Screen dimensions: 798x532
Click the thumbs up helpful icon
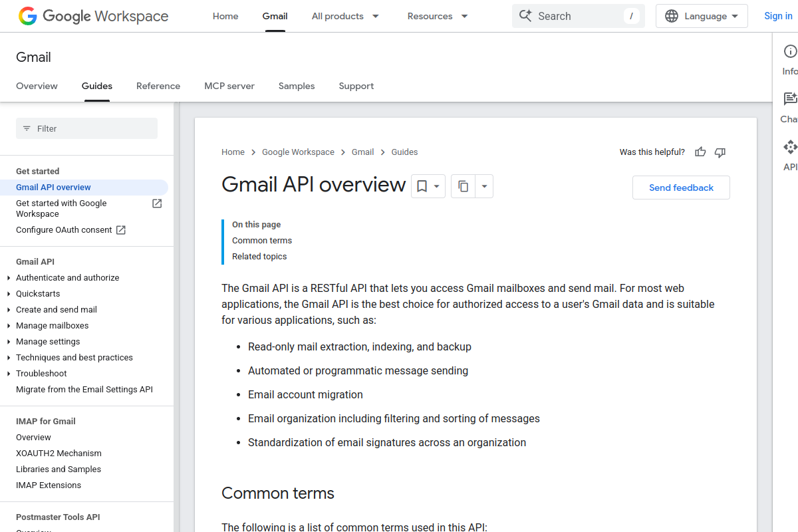[700, 152]
